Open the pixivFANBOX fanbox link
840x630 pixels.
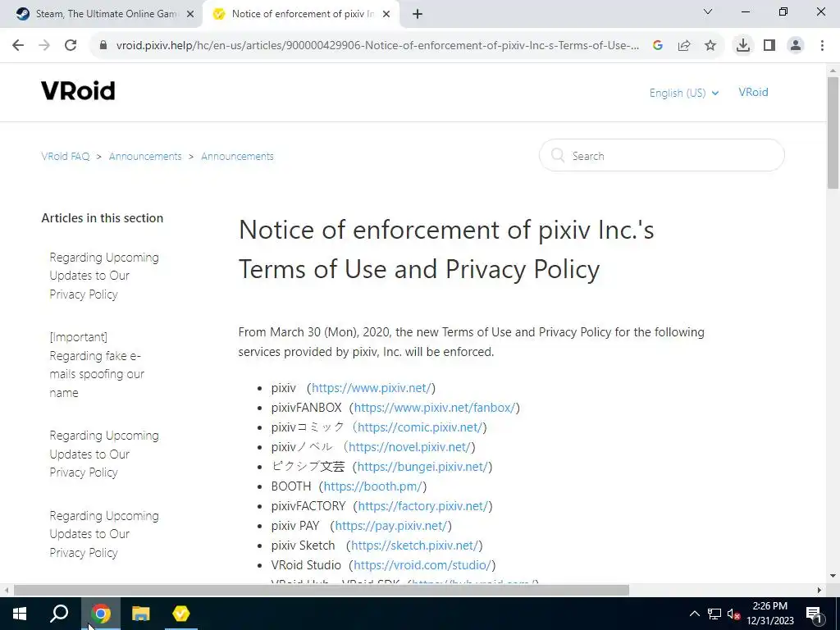435,408
